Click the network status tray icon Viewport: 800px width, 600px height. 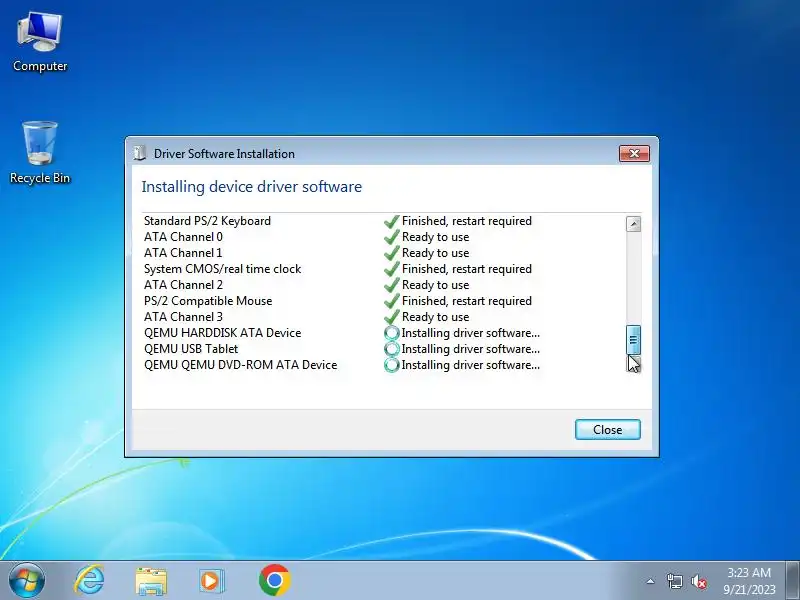tap(674, 581)
